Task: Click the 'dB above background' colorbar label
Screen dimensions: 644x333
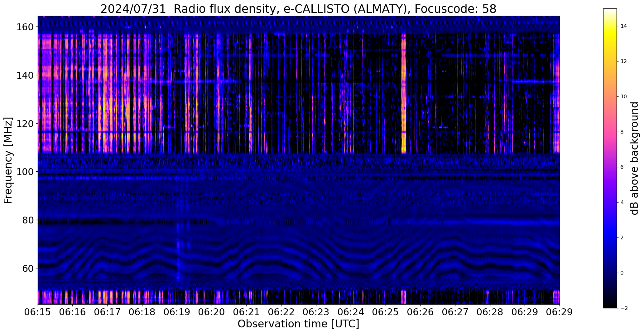Action: pyautogui.click(x=634, y=158)
